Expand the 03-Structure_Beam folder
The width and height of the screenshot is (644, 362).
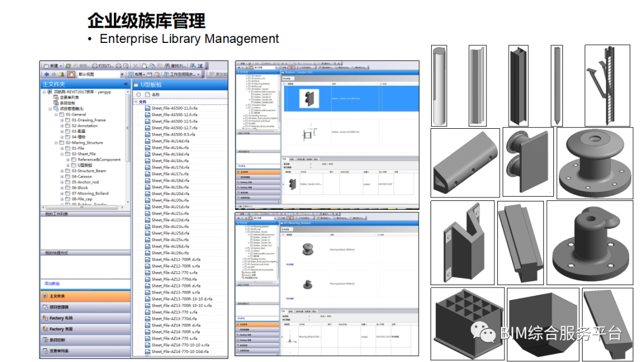(x=62, y=171)
